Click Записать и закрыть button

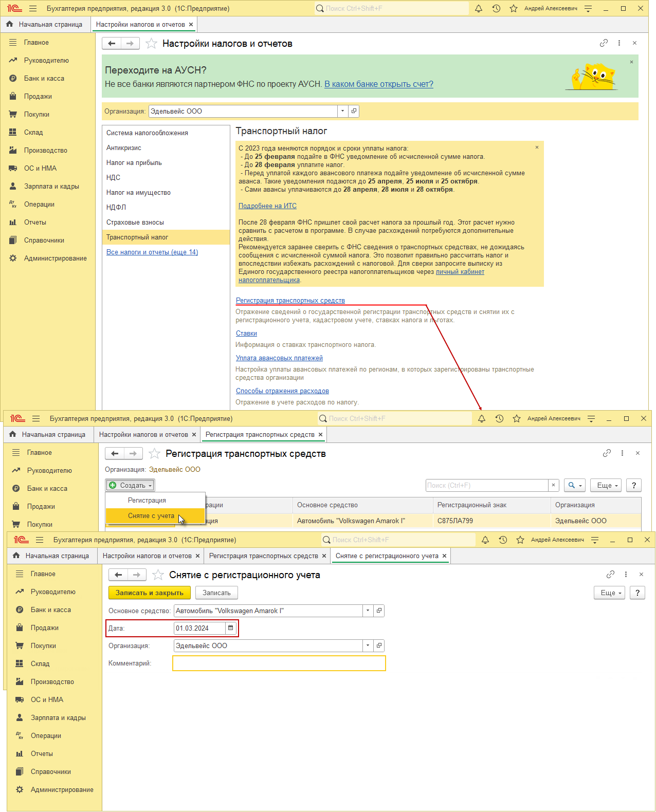[x=150, y=593]
